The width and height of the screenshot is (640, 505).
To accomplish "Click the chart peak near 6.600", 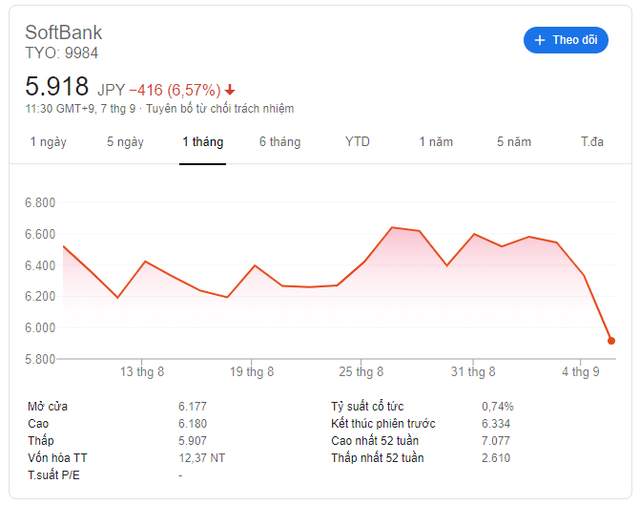I will click(x=392, y=227).
